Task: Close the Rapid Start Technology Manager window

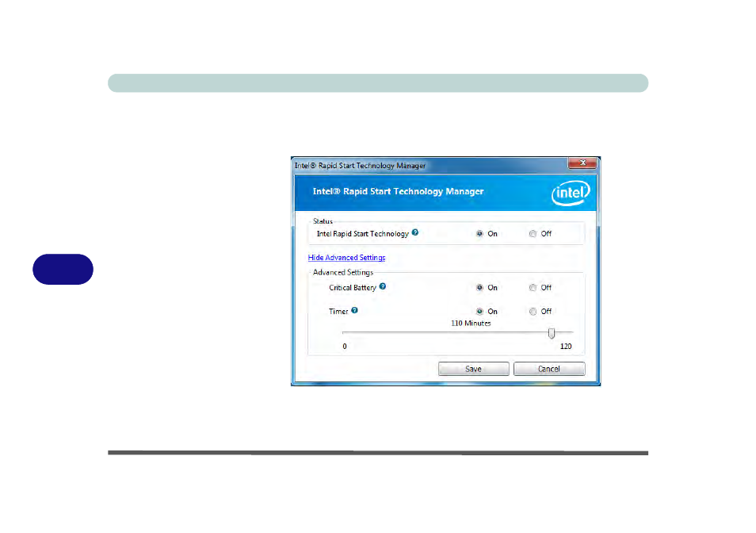Action: pyautogui.click(x=582, y=163)
